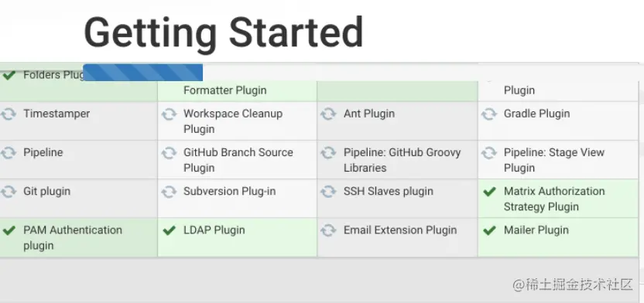Viewport: 644px width, 303px height.
Task: Select the Pipeline: Stage View Plugin entry
Action: (558, 160)
